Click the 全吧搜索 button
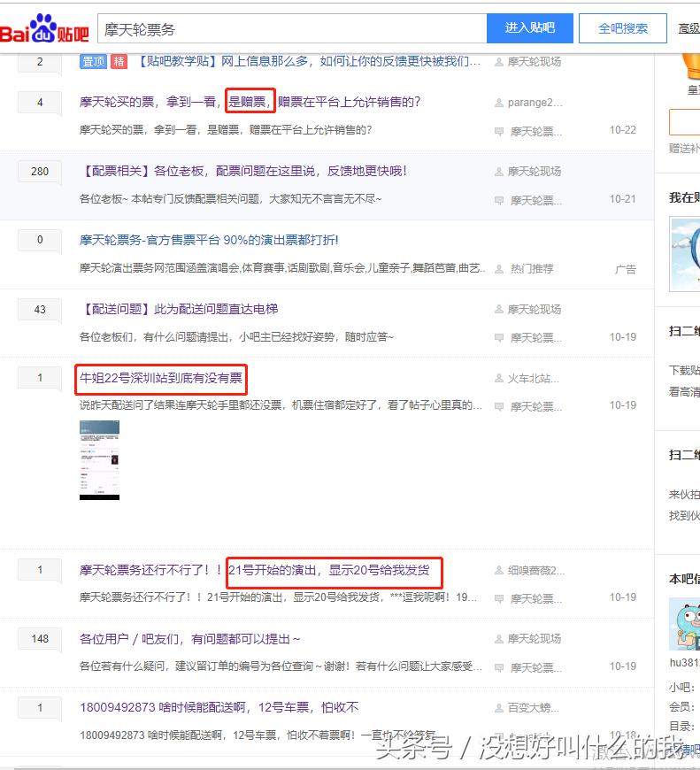 622,28
